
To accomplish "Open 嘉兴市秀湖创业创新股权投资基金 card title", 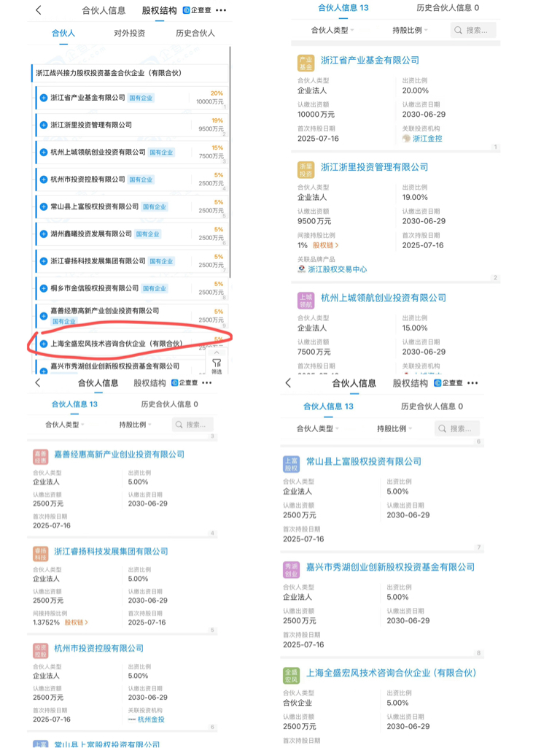I will [x=390, y=567].
